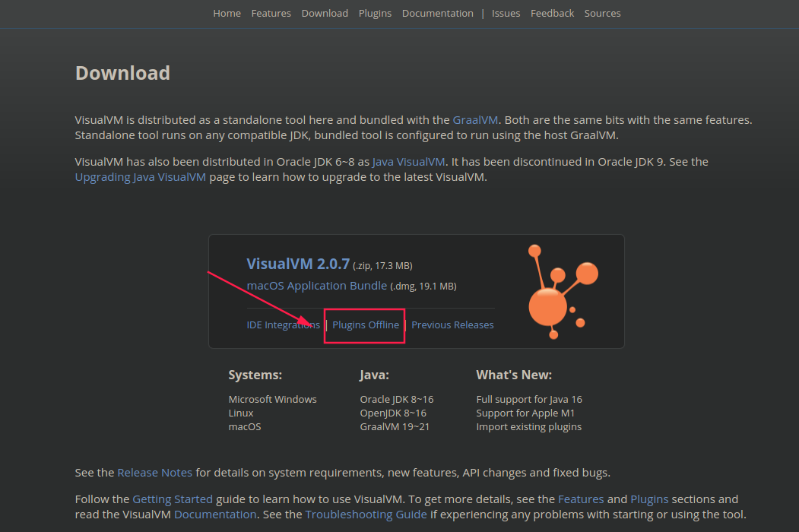799x532 pixels.
Task: Download the macOS Application Bundle
Action: point(317,285)
